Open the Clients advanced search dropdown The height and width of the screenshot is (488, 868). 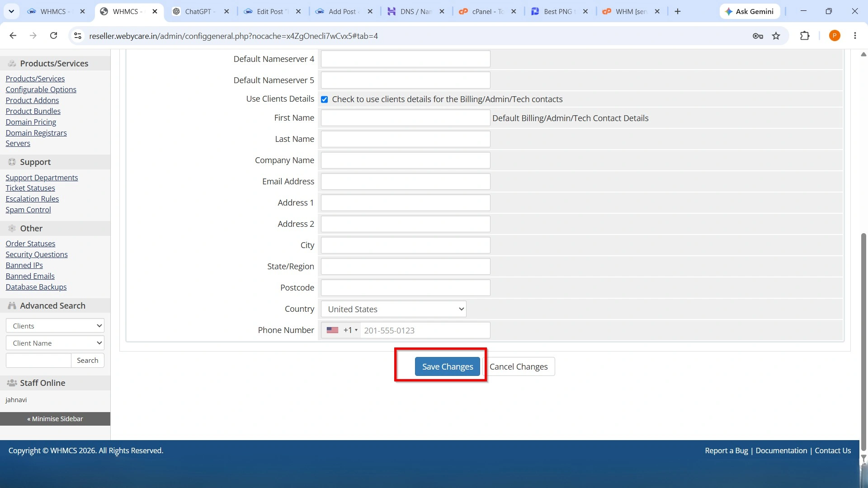[55, 326]
